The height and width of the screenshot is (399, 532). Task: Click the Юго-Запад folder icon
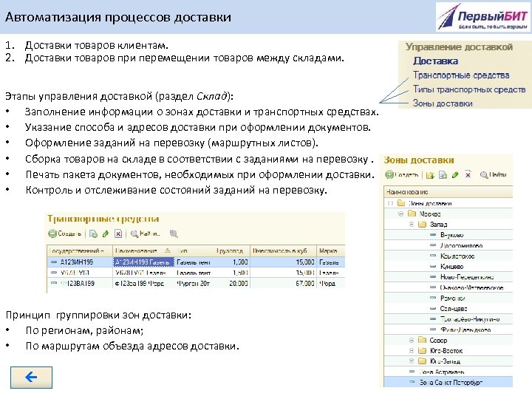[423, 361]
